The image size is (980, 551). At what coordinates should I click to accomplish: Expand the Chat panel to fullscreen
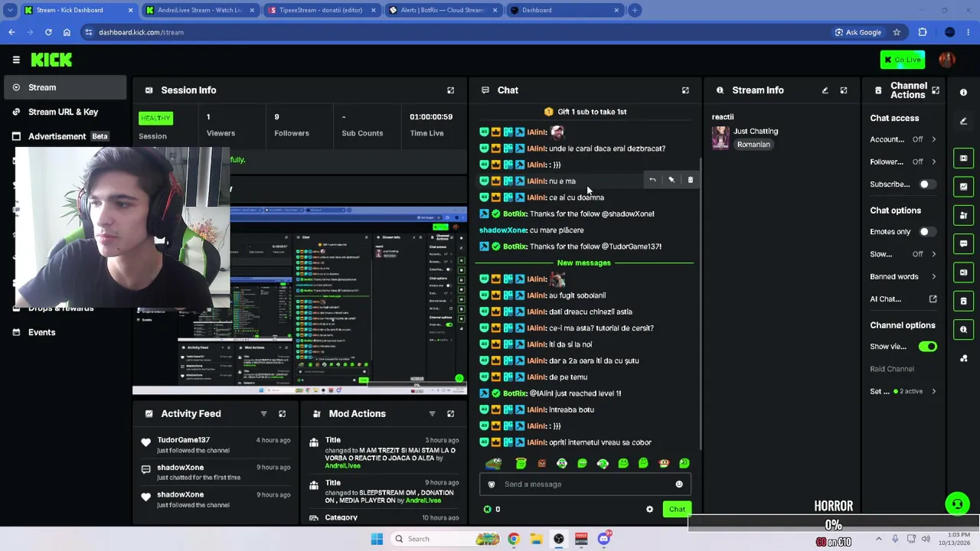click(685, 90)
